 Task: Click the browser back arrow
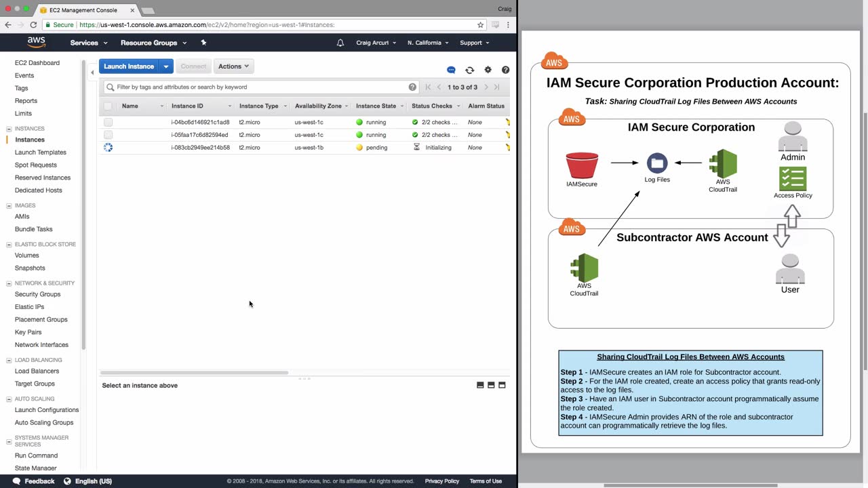click(x=8, y=25)
